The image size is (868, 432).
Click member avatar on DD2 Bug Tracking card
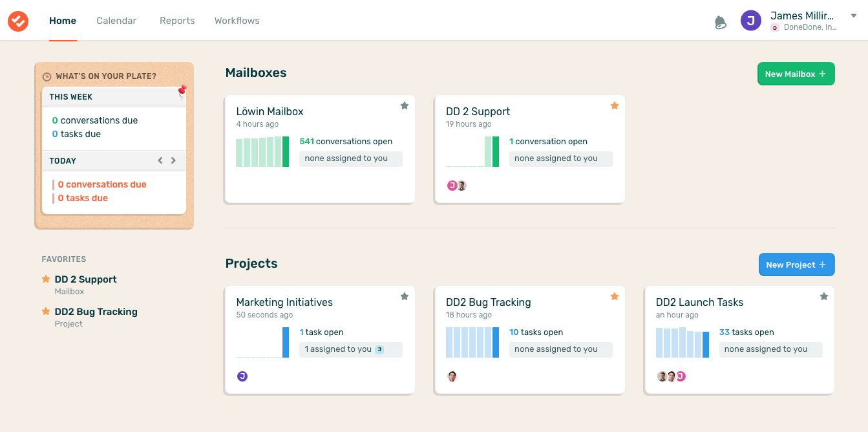pos(452,376)
